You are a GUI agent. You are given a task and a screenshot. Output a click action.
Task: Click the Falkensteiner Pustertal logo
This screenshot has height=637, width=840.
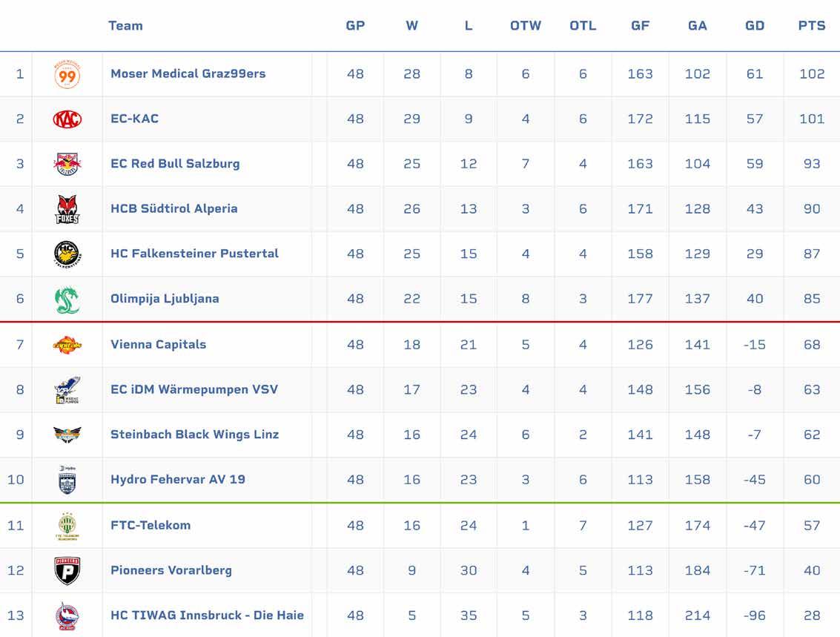click(x=67, y=254)
